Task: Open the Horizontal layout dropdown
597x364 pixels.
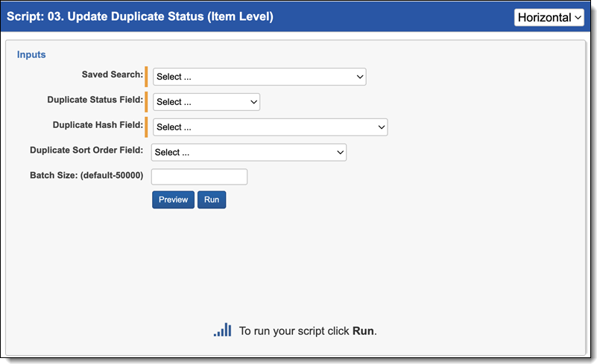Action: pos(549,17)
